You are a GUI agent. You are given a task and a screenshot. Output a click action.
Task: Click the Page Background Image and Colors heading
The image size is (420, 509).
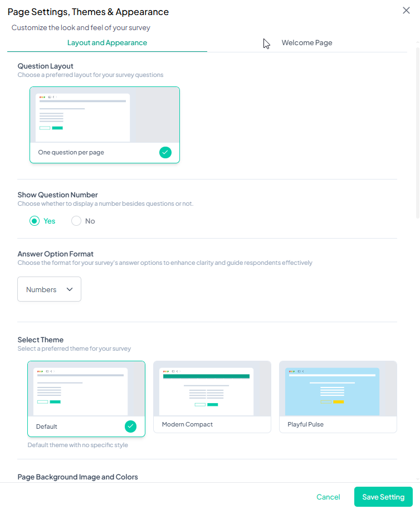coord(77,477)
